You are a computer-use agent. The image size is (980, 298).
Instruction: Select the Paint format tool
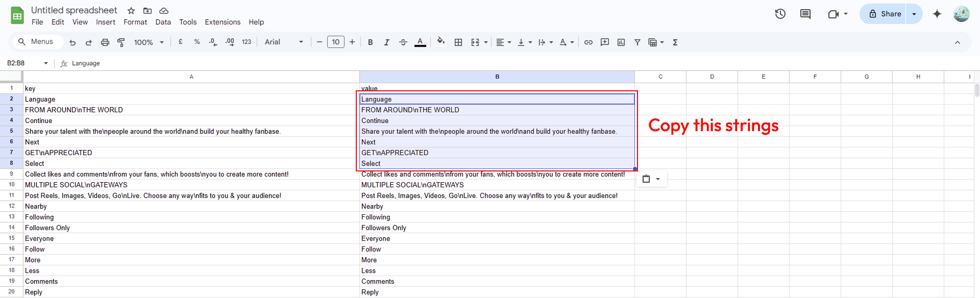[x=121, y=42]
